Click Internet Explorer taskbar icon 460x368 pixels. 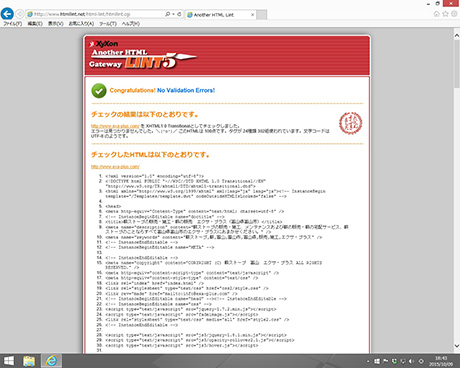click(x=51, y=361)
